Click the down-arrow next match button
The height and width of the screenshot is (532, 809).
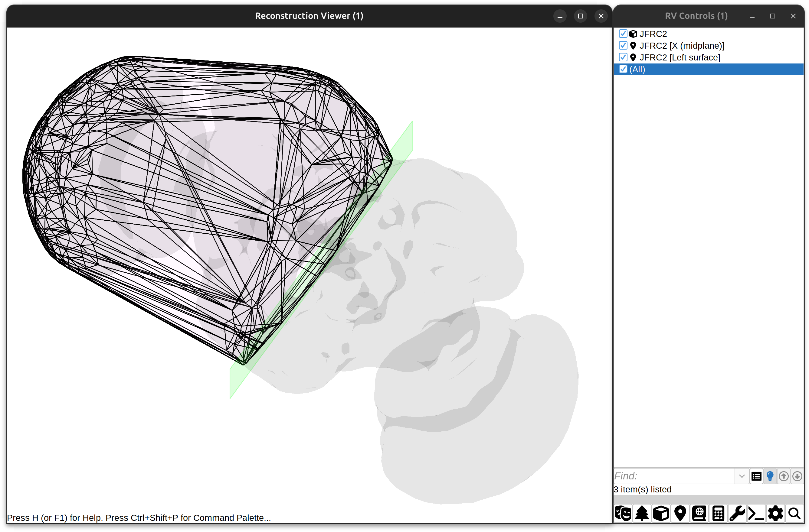click(797, 476)
